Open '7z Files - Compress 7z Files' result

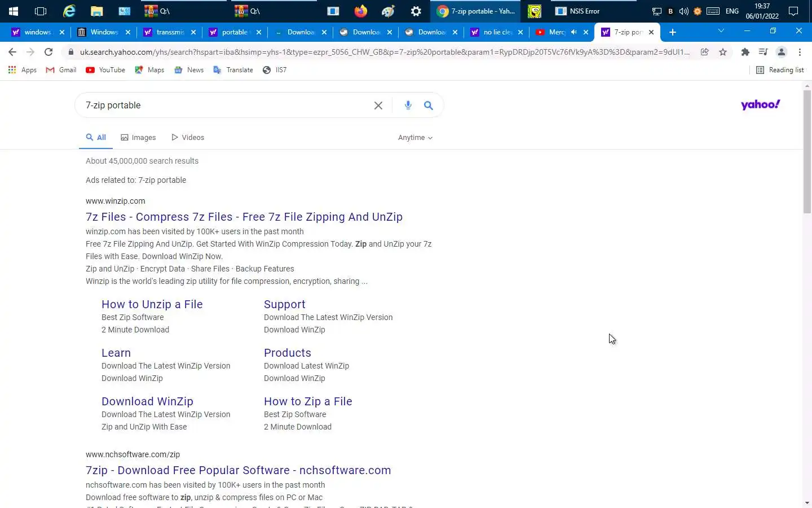click(244, 217)
